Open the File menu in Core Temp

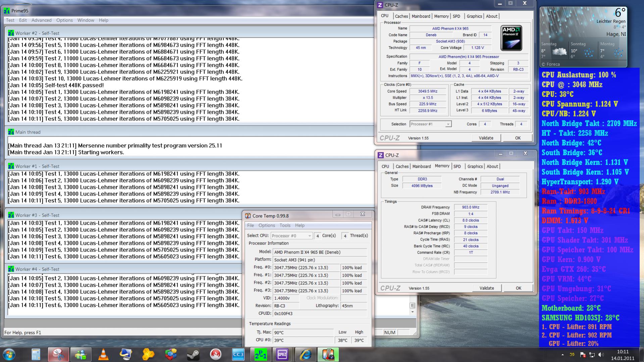pyautogui.click(x=251, y=225)
